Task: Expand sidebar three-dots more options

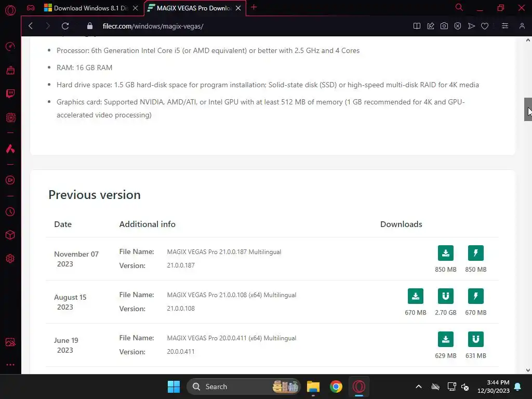Action: pyautogui.click(x=10, y=365)
